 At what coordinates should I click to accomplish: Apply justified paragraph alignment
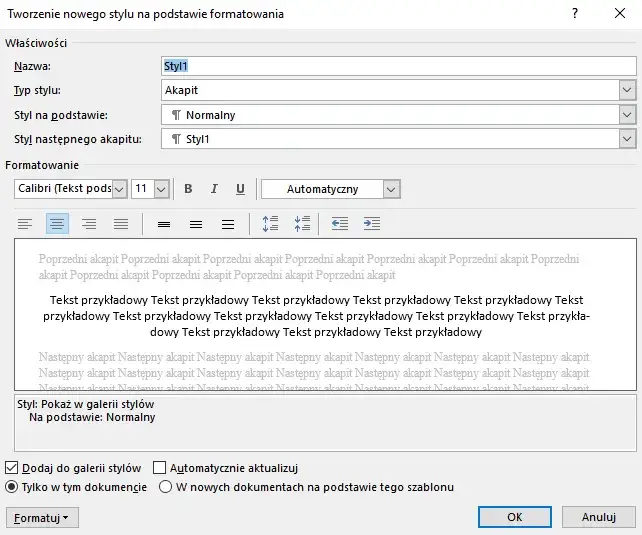121,224
